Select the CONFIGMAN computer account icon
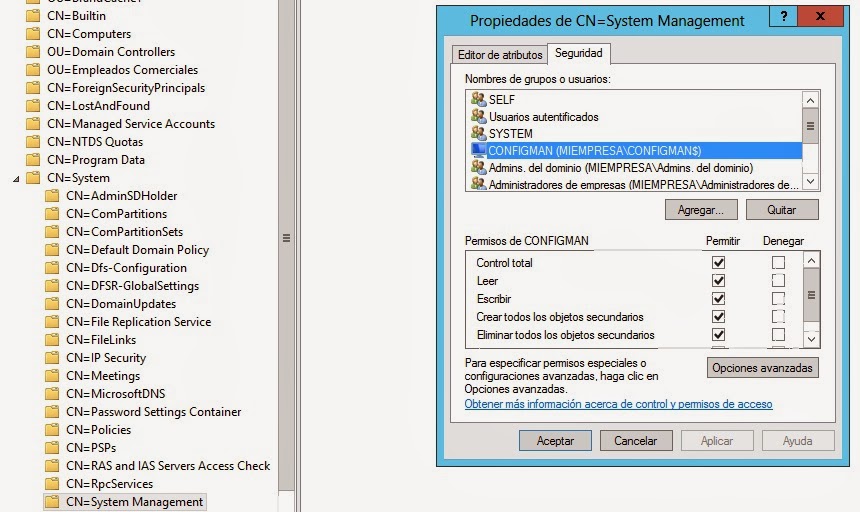 point(478,150)
